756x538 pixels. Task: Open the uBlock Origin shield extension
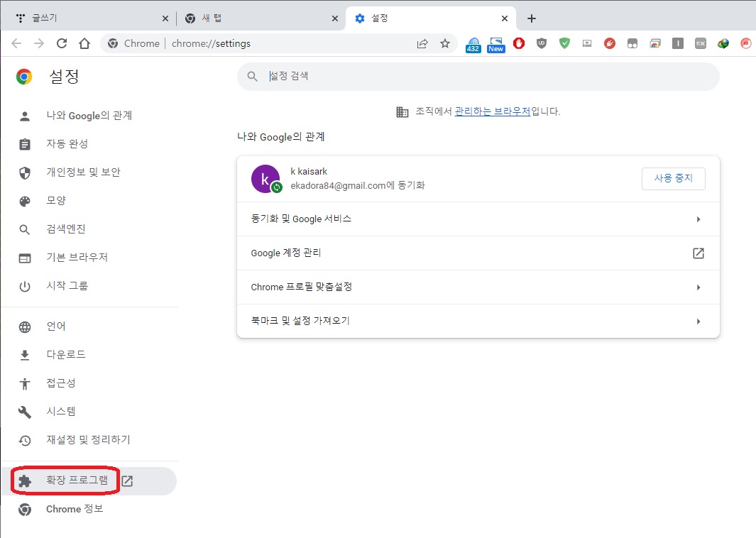(542, 43)
